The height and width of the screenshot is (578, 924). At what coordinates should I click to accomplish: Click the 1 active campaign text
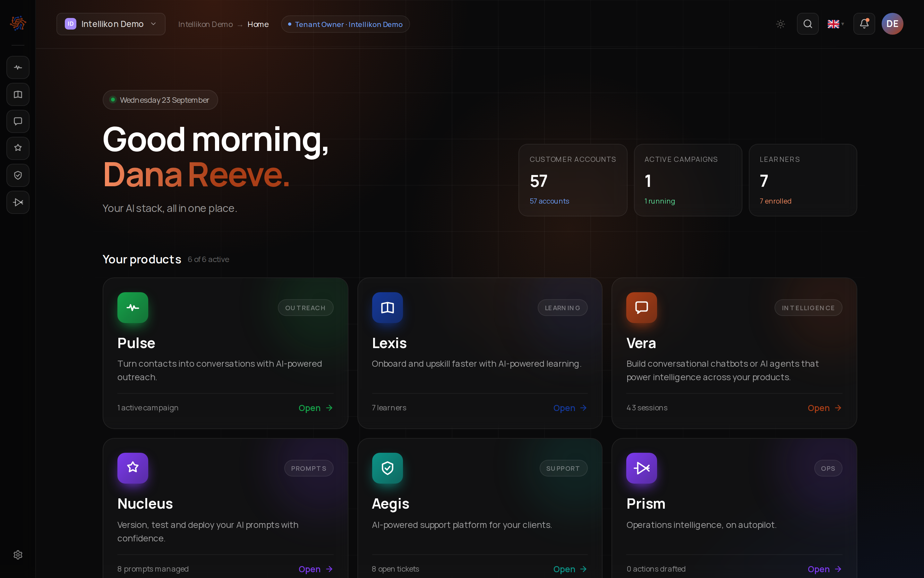click(148, 408)
